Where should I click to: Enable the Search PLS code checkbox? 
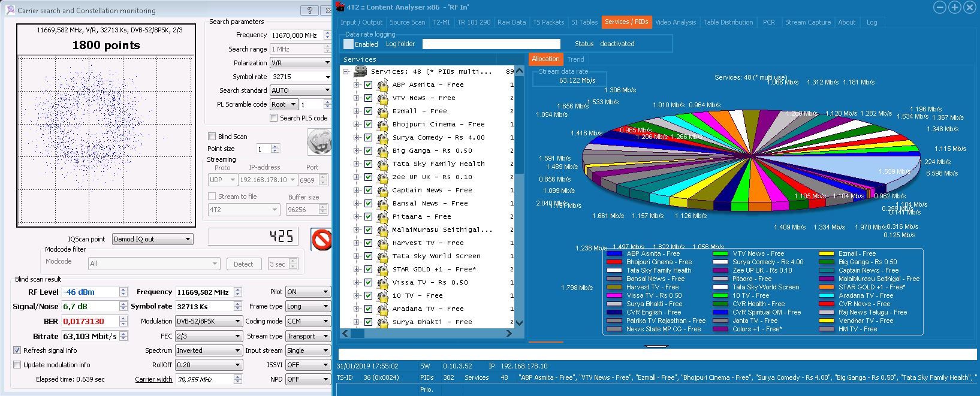(274, 118)
